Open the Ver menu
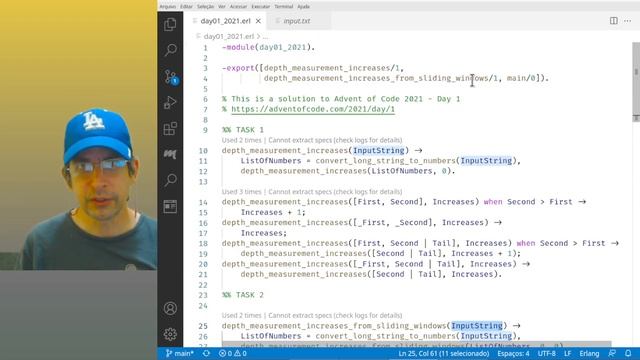The image size is (640, 360). [x=222, y=7]
